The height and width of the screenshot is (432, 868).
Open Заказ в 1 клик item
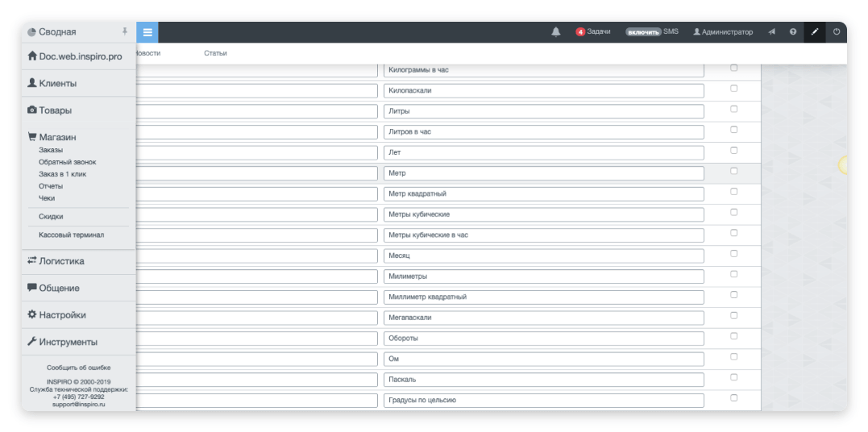[x=63, y=174]
